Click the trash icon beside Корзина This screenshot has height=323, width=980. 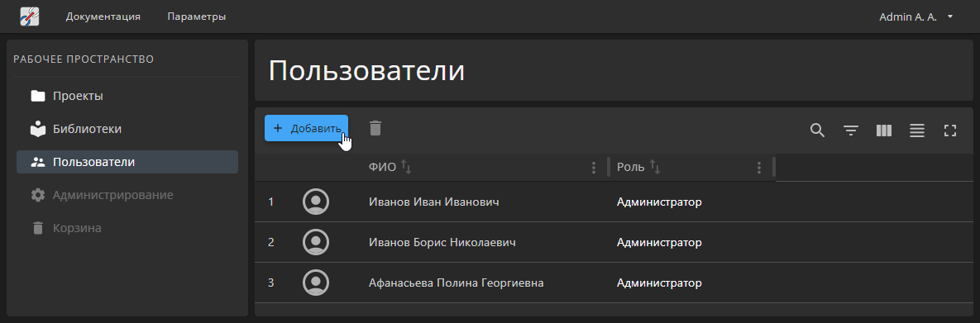38,228
